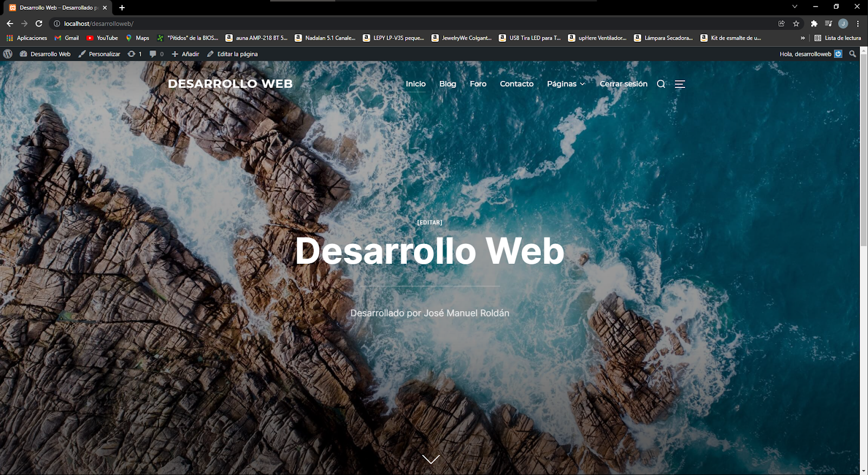Open the Chrome profile avatar

[x=843, y=23]
